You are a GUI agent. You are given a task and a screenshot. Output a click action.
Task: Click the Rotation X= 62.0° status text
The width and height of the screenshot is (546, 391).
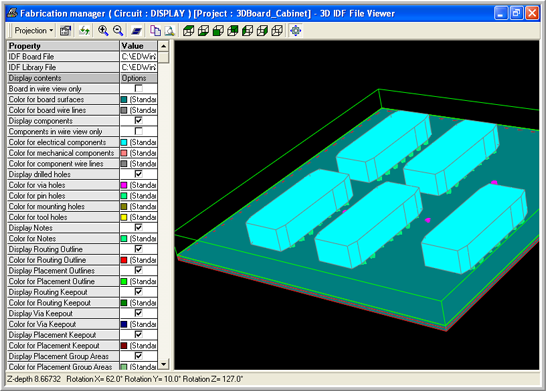94,379
